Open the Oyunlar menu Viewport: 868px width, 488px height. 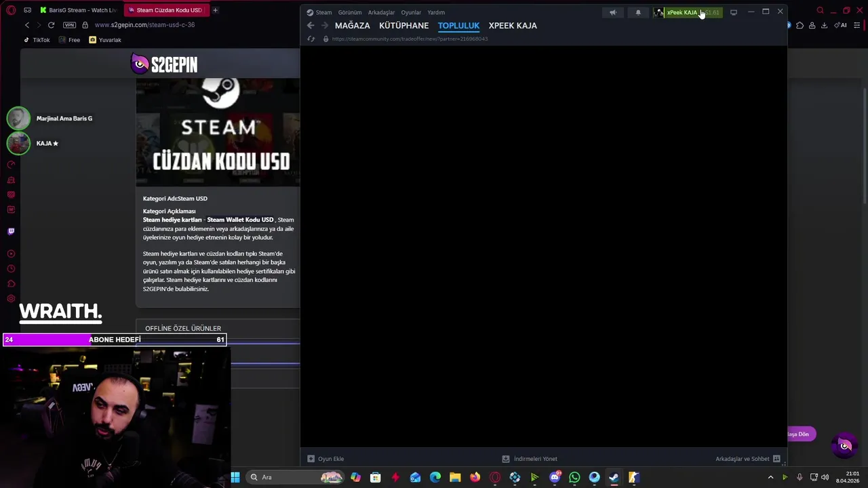tap(411, 12)
